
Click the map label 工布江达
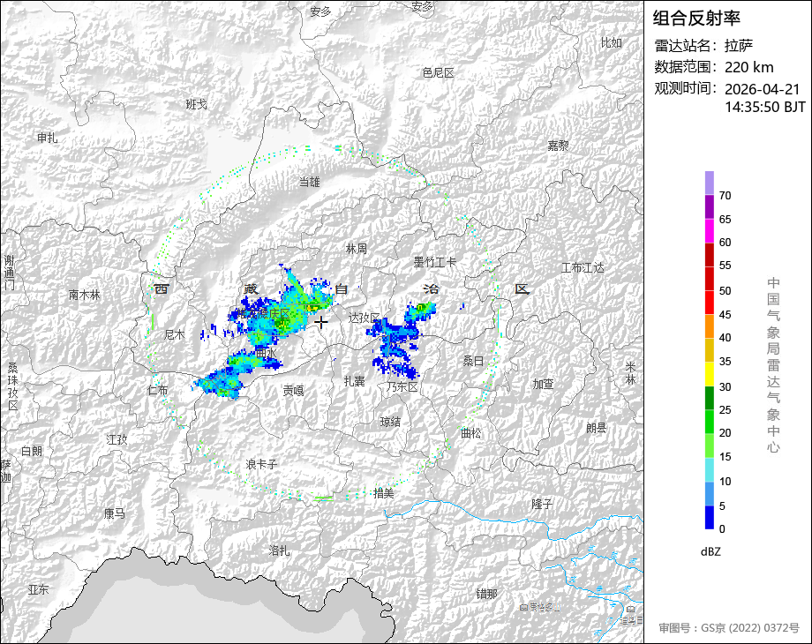coord(583,267)
